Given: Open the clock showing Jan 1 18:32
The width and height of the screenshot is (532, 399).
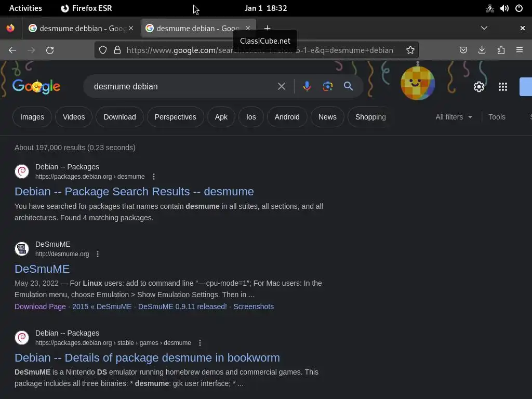Looking at the screenshot, I should click(265, 8).
